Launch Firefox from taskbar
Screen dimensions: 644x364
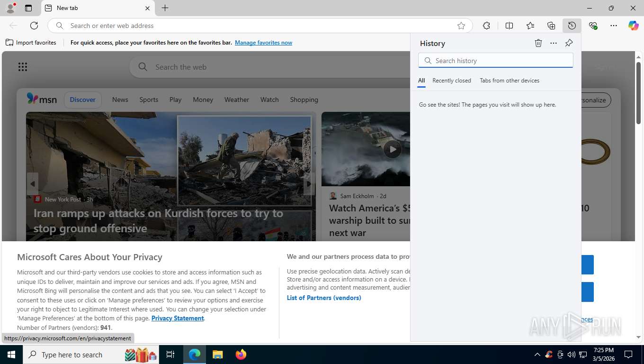click(241, 355)
